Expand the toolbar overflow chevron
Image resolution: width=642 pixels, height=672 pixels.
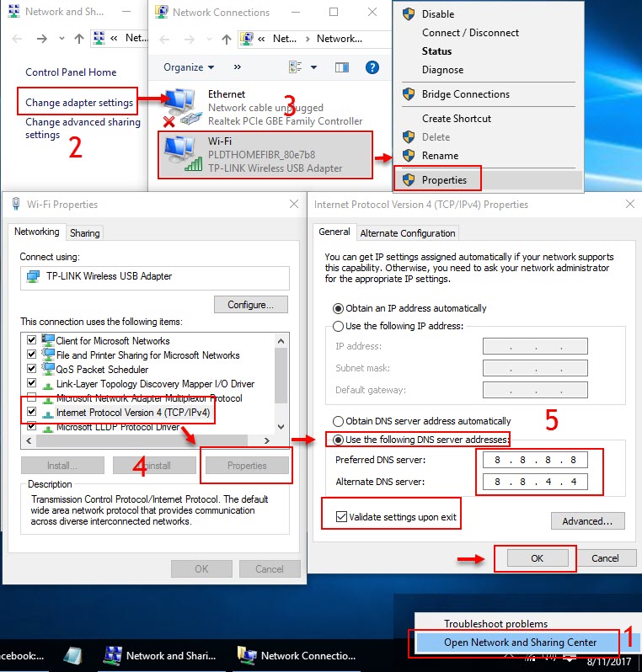[237, 67]
